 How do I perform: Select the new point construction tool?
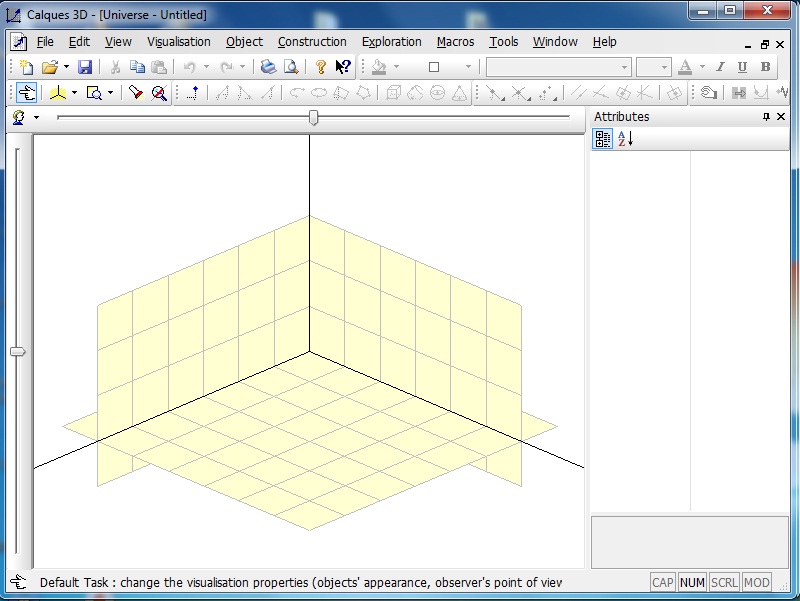[x=194, y=93]
